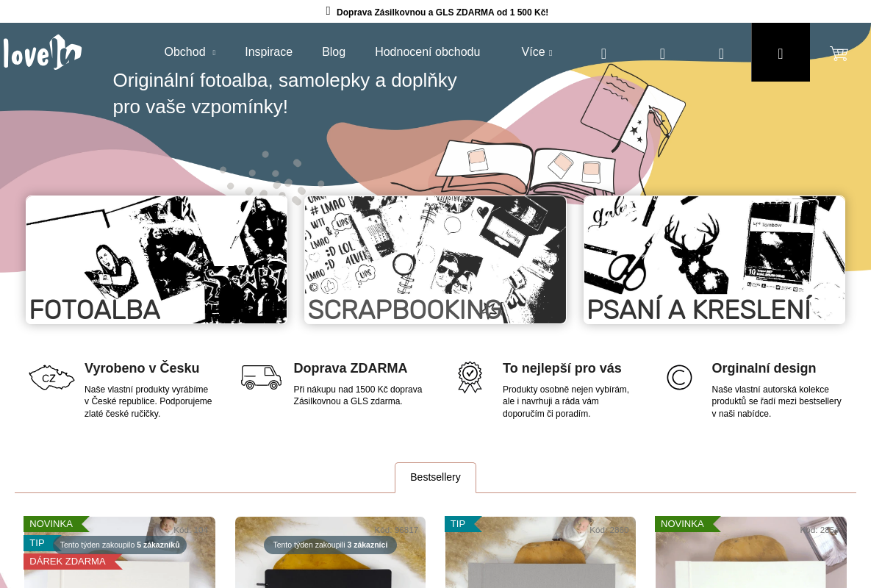The height and width of the screenshot is (588, 882).
Task: Open the PSANÍ A KRESLENÍ category banner
Action: pos(714,259)
